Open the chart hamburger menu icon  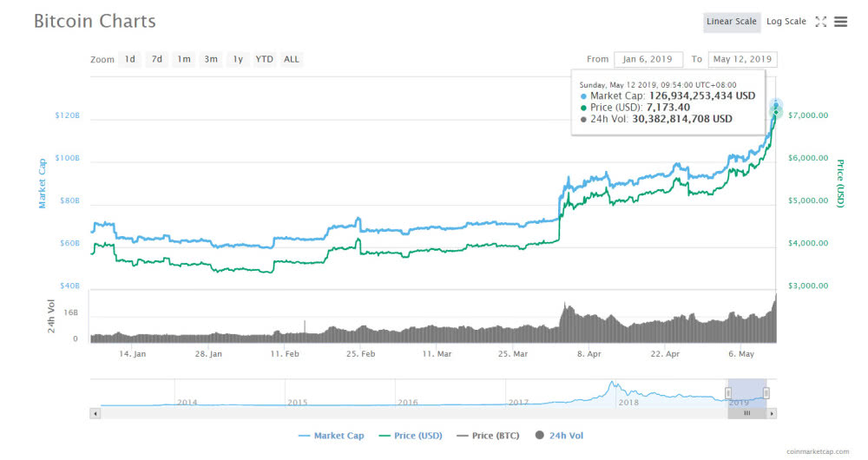click(840, 22)
